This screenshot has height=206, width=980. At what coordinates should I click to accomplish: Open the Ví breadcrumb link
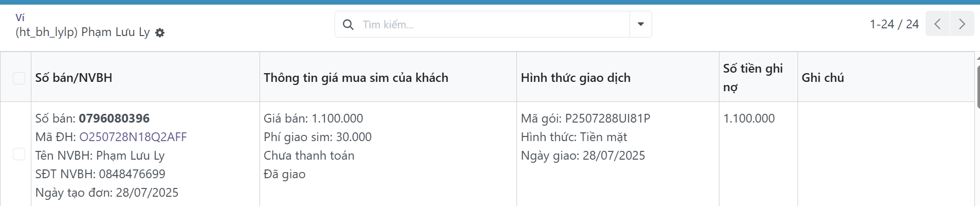coord(20,18)
